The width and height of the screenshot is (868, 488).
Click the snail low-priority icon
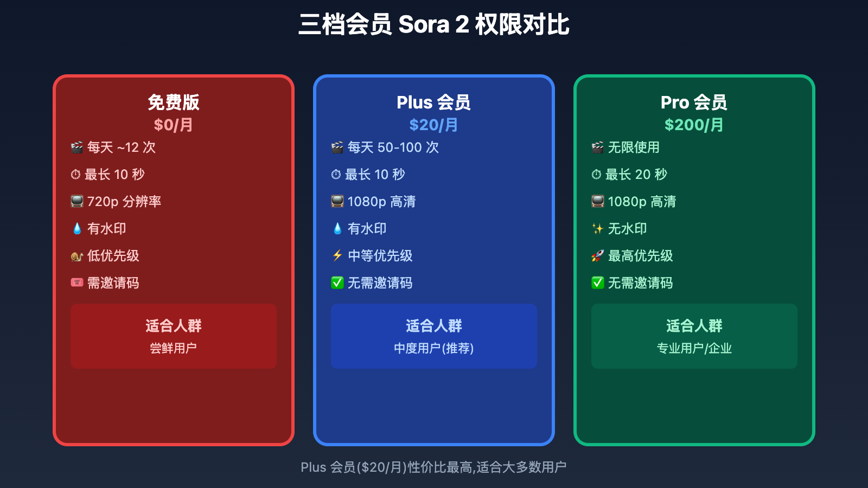(x=77, y=256)
